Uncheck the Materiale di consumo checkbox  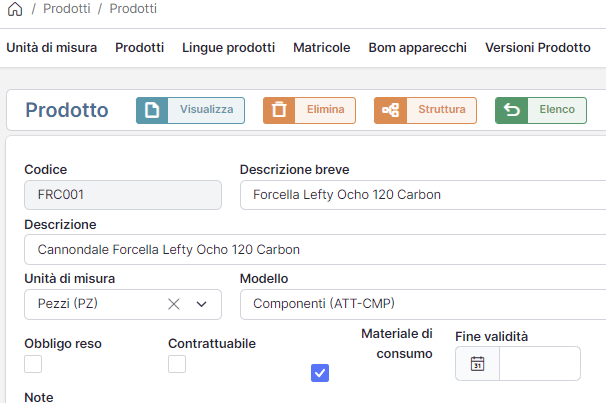(320, 373)
